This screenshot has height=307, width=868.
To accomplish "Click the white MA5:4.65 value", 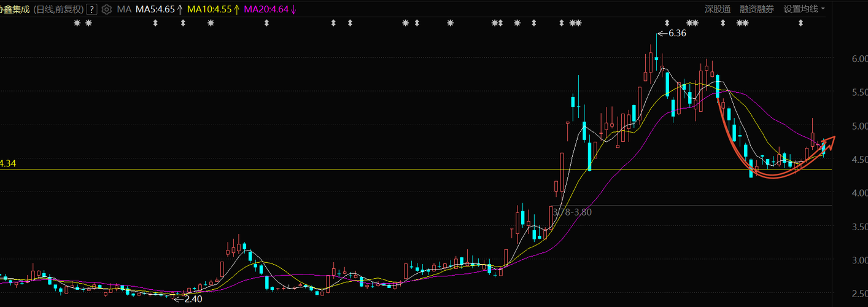I will tap(155, 9).
